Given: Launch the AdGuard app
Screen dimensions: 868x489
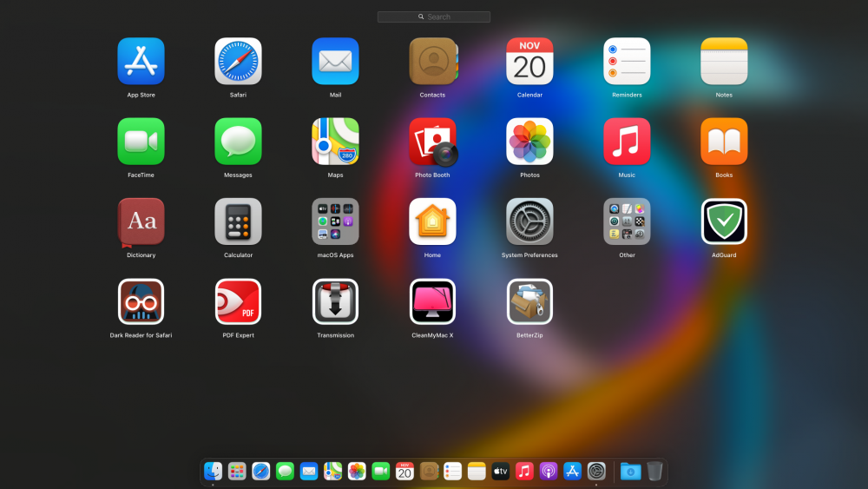Looking at the screenshot, I should point(724,221).
